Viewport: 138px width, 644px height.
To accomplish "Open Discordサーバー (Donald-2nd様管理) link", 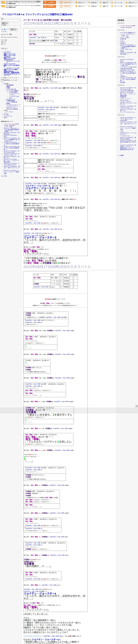I will 12,108.
